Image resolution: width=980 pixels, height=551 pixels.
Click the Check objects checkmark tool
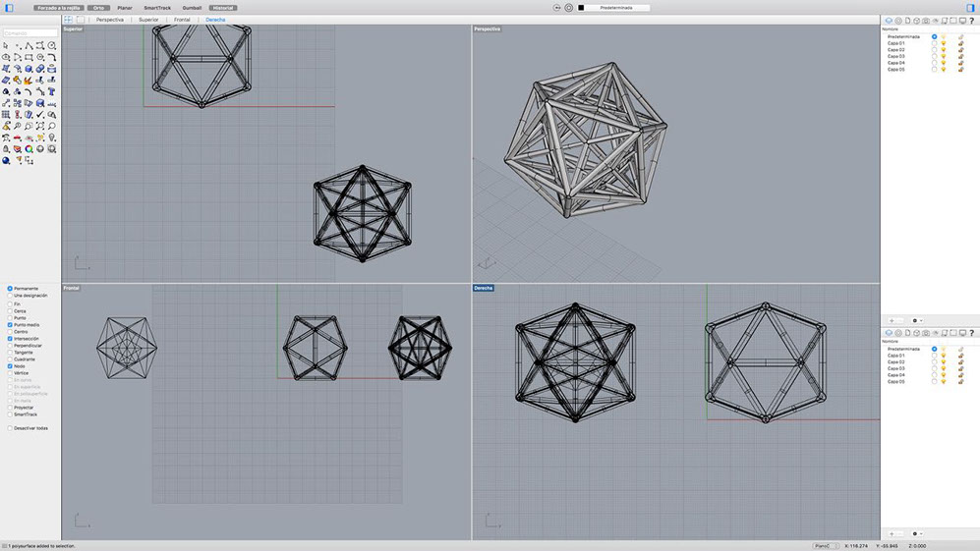40,114
